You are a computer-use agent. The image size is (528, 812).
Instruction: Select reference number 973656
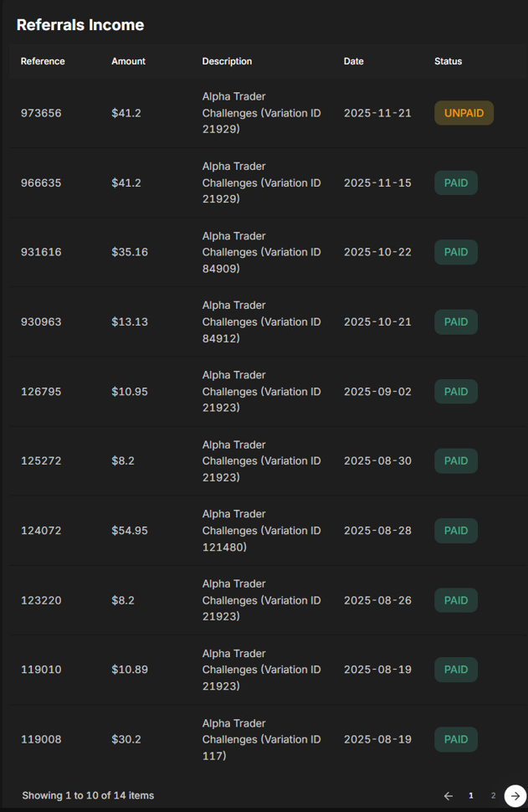pyautogui.click(x=41, y=113)
